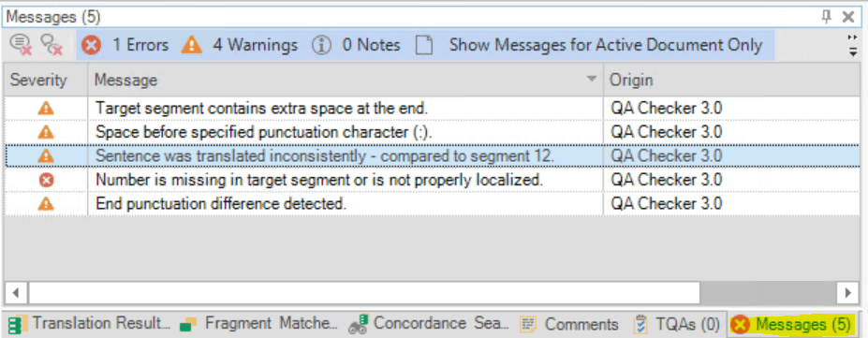Open the Comments tab

tap(570, 324)
